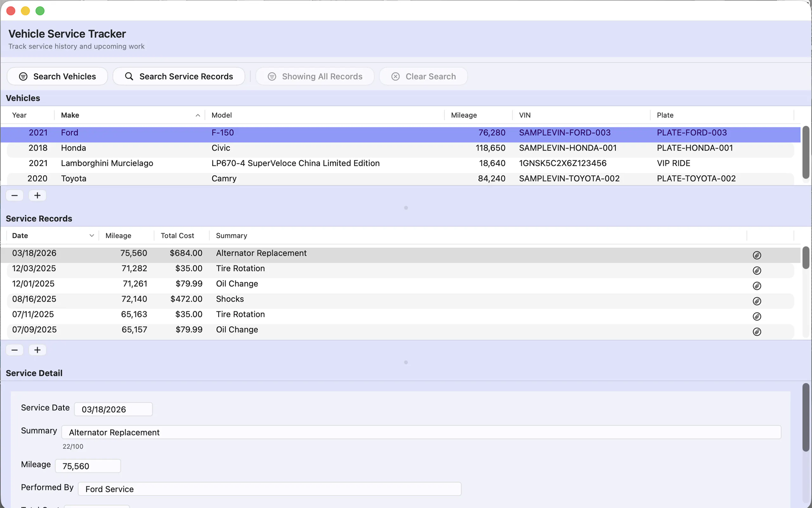Click attachment icon on Shocks record
This screenshot has width=812, height=508.
[x=756, y=301]
